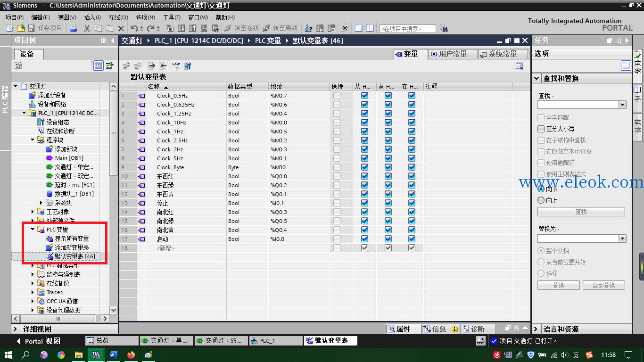
Task: Switch to the 用户常量 tab
Action: coord(453,54)
